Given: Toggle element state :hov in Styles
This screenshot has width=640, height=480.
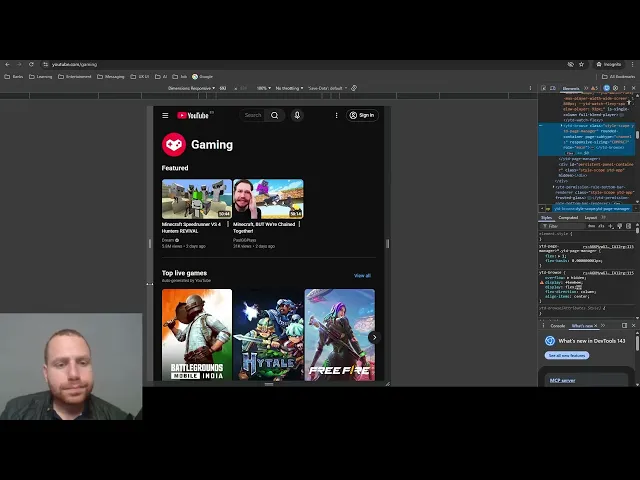Looking at the screenshot, I should pyautogui.click(x=591, y=226).
